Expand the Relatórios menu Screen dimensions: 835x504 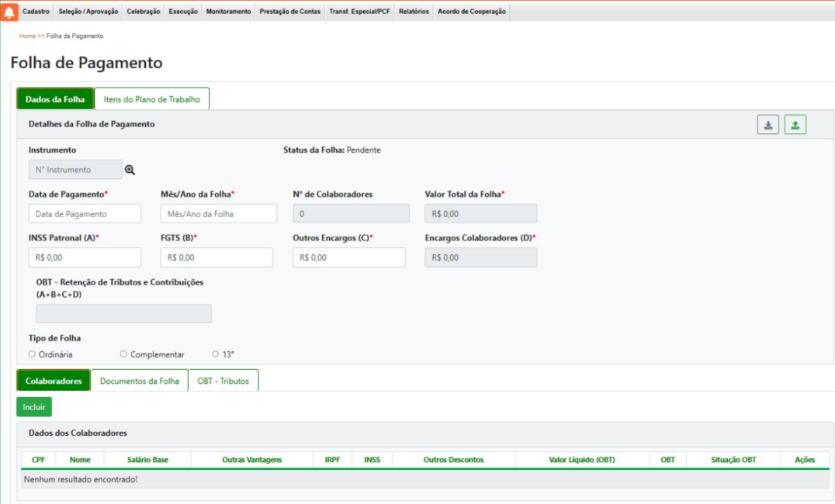coord(414,12)
